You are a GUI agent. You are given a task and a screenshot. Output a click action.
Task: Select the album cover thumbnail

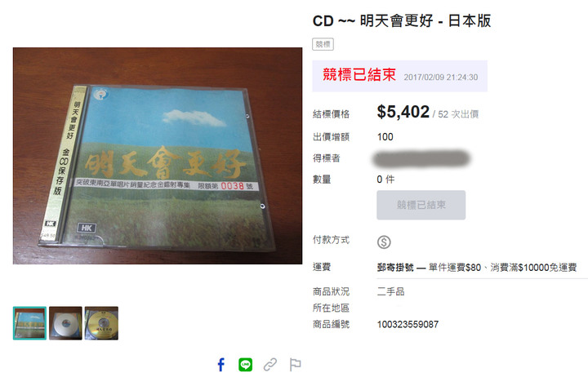[x=29, y=323]
